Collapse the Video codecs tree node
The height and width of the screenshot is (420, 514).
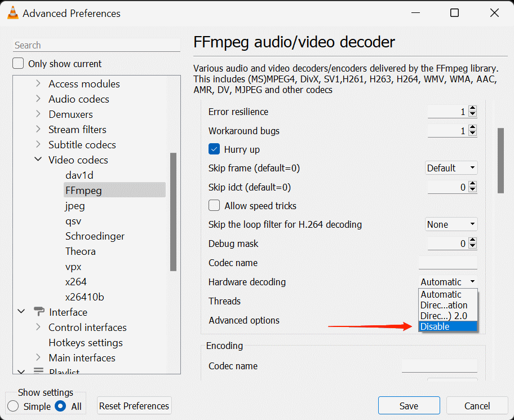click(38, 160)
